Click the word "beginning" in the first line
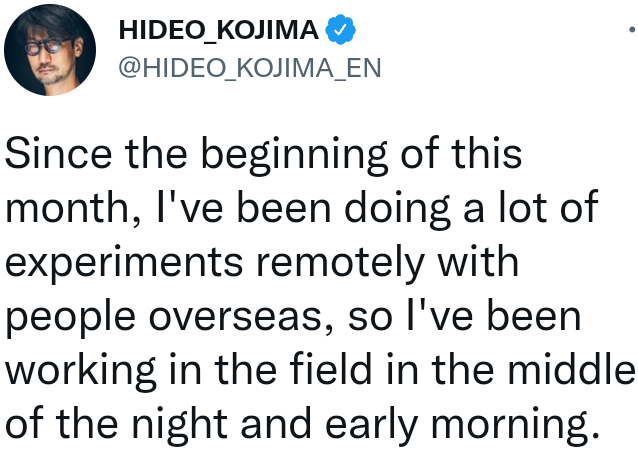 pos(295,156)
